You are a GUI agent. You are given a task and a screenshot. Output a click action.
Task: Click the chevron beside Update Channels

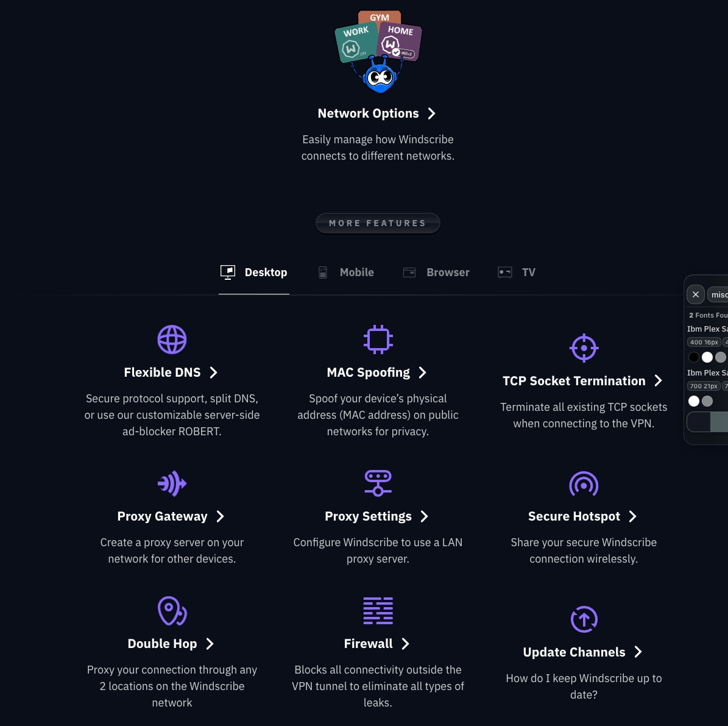coord(638,652)
